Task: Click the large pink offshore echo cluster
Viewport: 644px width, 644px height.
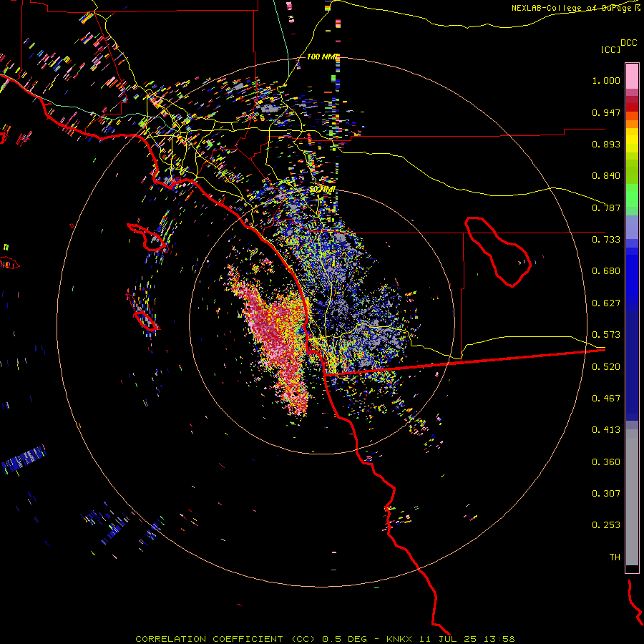Action: pyautogui.click(x=277, y=339)
